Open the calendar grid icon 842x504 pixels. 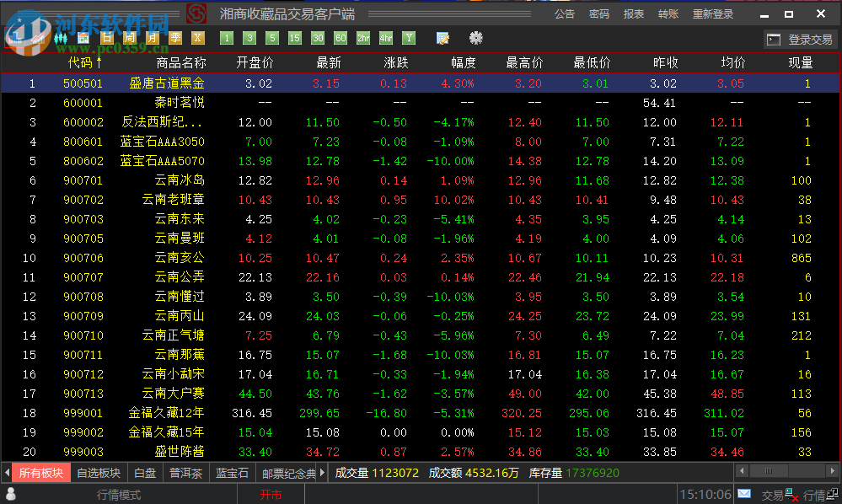point(83,38)
